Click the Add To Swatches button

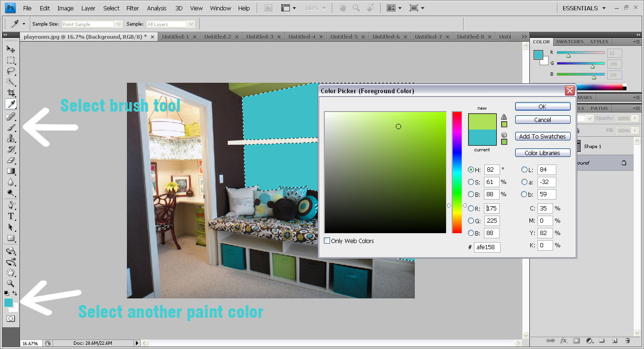542,136
